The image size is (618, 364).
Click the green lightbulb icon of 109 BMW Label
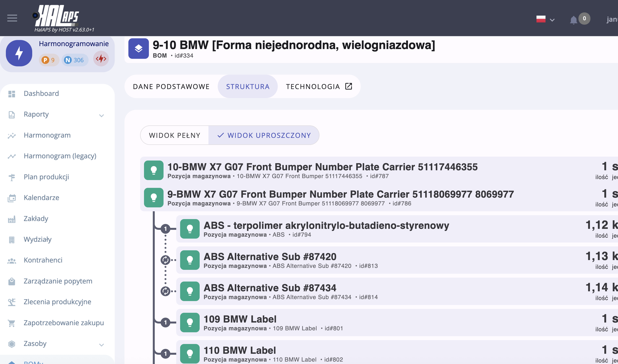(x=190, y=323)
